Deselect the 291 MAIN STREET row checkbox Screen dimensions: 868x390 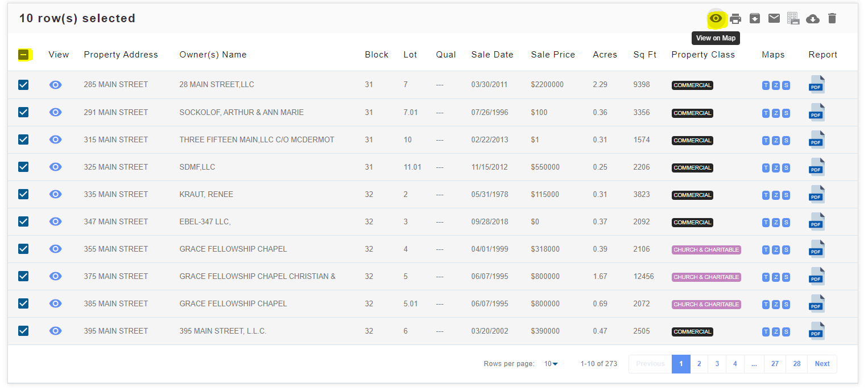(x=23, y=112)
